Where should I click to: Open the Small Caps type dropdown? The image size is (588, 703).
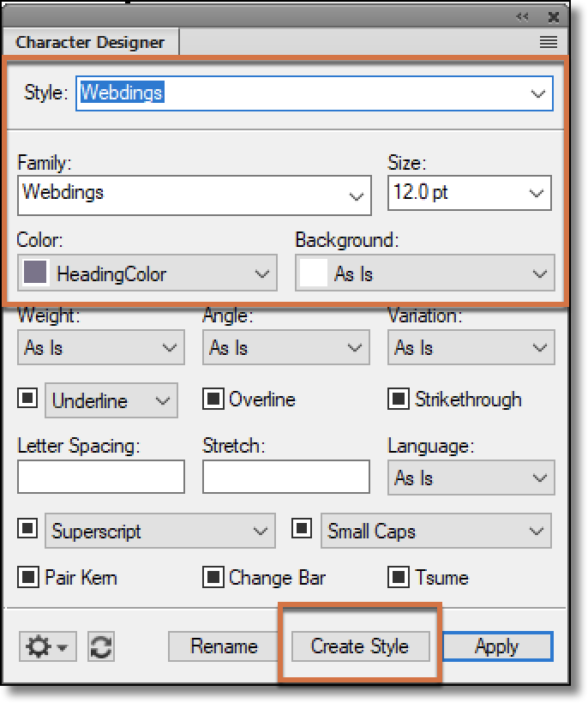point(435,531)
